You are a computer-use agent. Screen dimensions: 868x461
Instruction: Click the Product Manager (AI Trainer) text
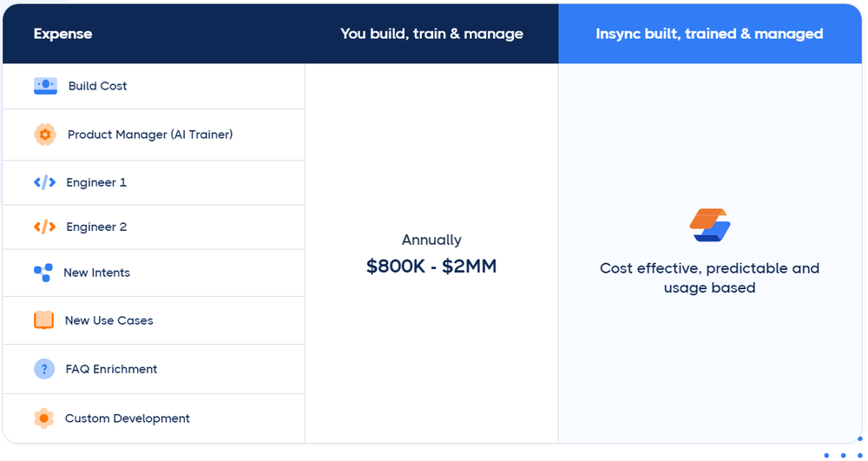click(150, 135)
